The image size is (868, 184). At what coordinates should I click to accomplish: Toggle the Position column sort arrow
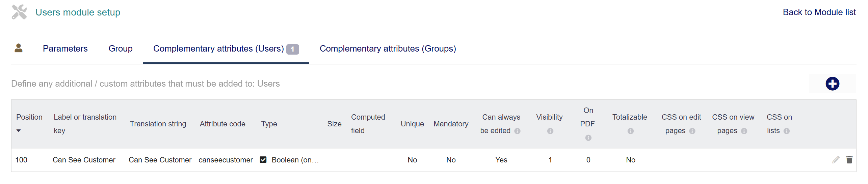pos(19,131)
